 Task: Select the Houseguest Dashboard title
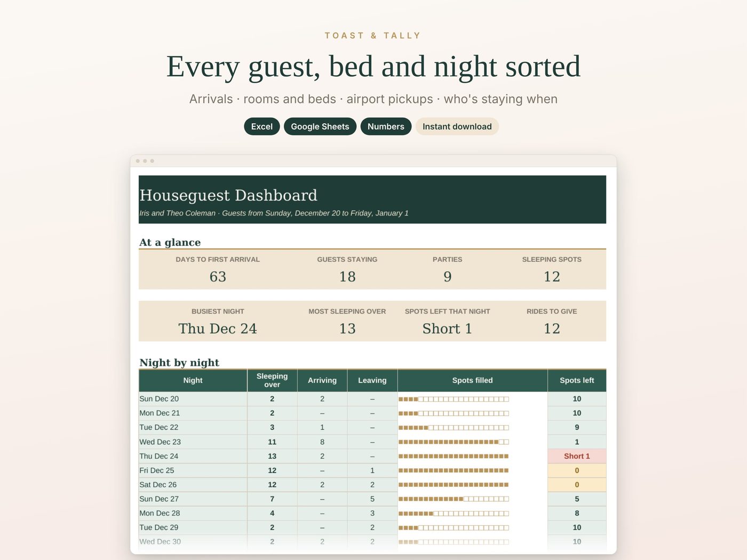(x=228, y=195)
